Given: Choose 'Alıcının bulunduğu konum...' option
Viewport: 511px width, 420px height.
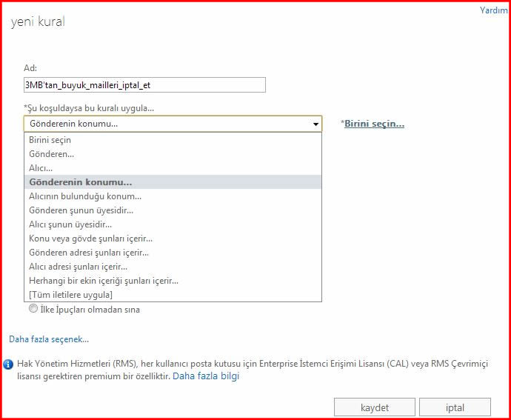Looking at the screenshot, I should [85, 196].
